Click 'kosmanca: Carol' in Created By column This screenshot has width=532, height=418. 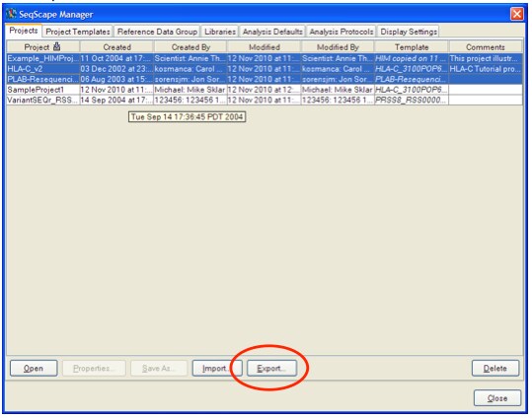(190, 69)
